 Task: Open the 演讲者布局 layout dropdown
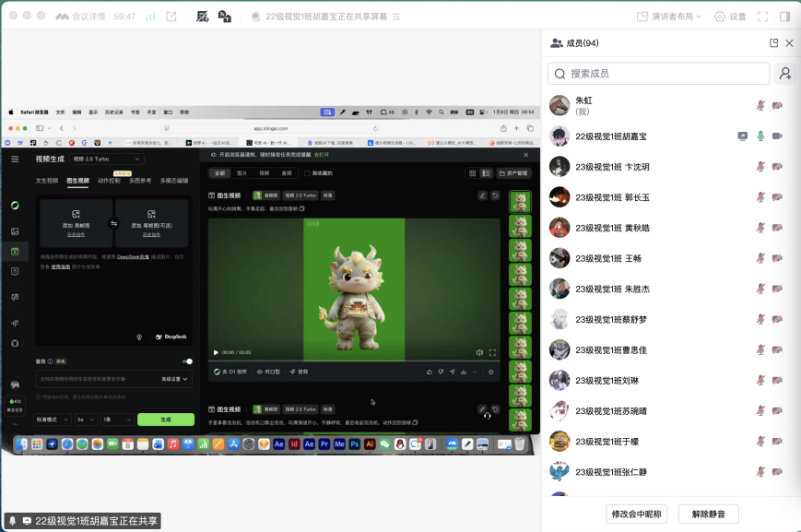pyautogui.click(x=668, y=17)
